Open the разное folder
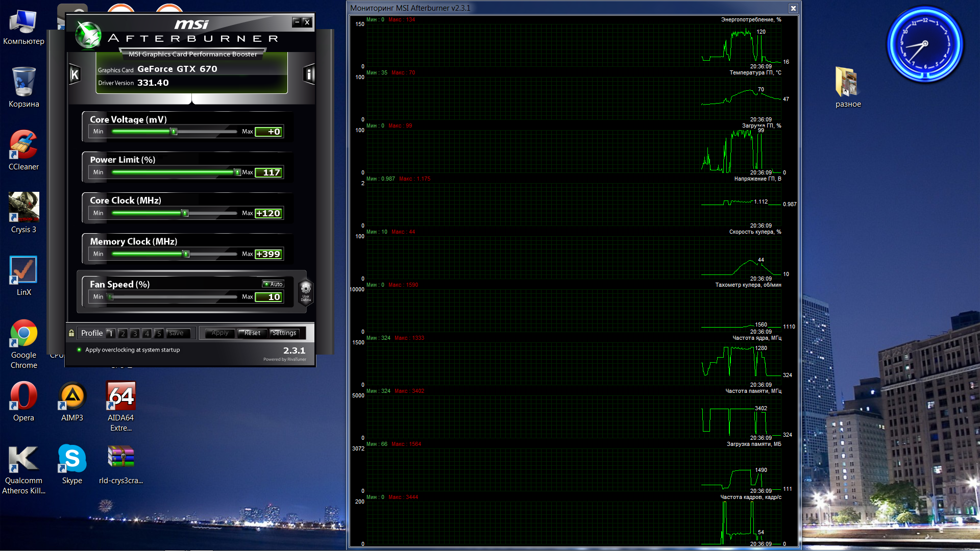The width and height of the screenshot is (980, 551). coord(847,82)
